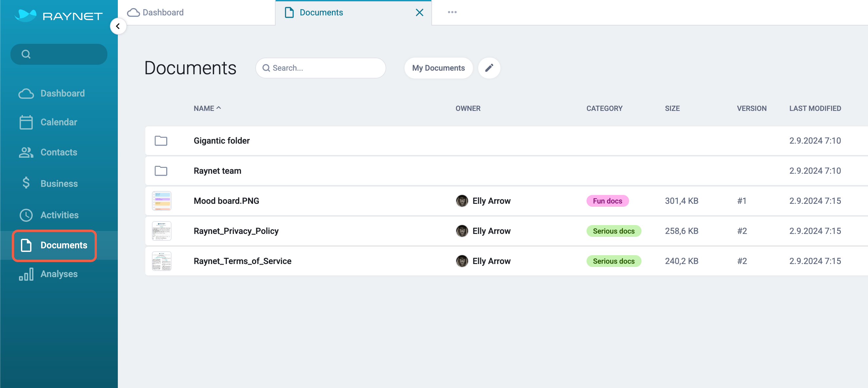
Task: Click the Mood board.PNG thumbnail
Action: coord(162,201)
